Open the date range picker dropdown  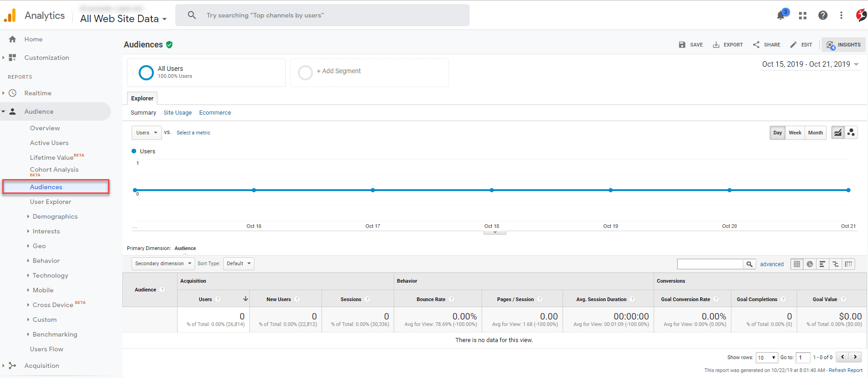[x=811, y=64]
